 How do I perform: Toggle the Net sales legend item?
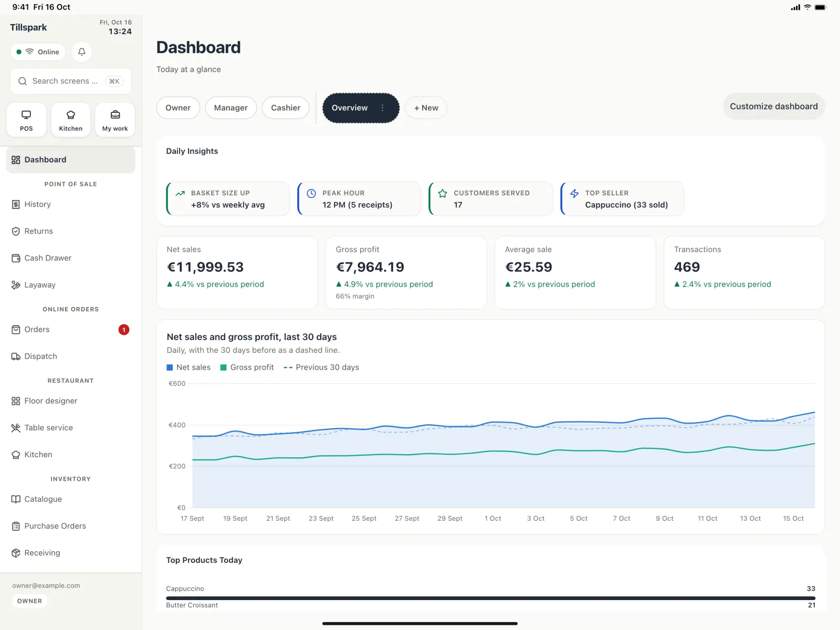coord(188,367)
